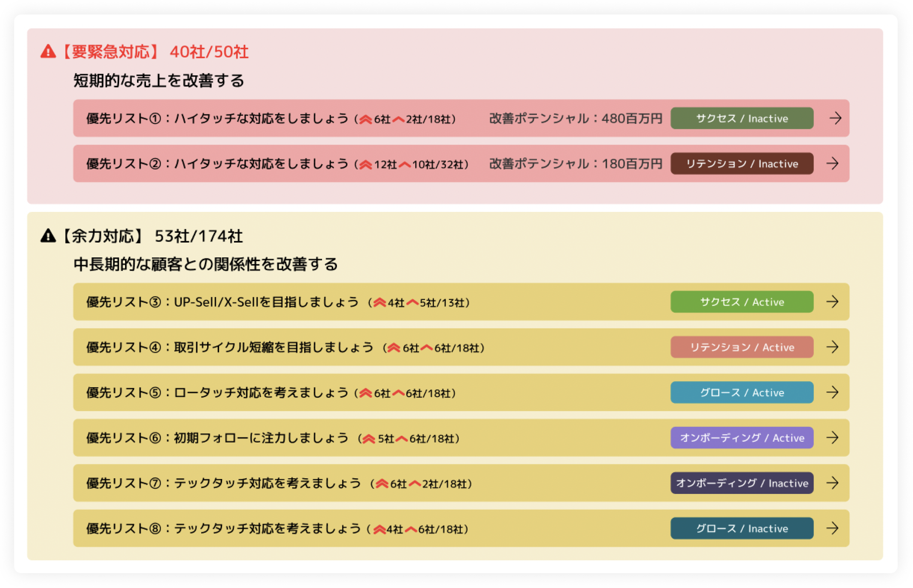This screenshot has width=913, height=588.
Task: Select the サクセス / Active badge
Action: click(x=742, y=302)
